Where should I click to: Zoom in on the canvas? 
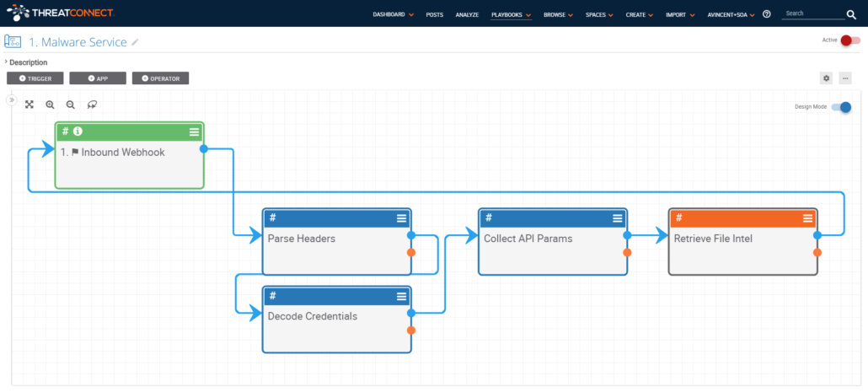point(50,105)
